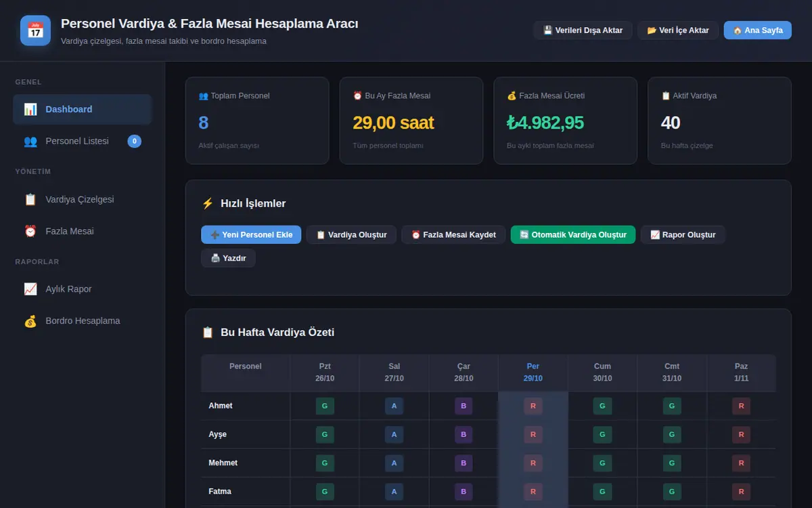The height and width of the screenshot is (508, 812).
Task: Click the Veri İçe Aktar button
Action: (678, 30)
